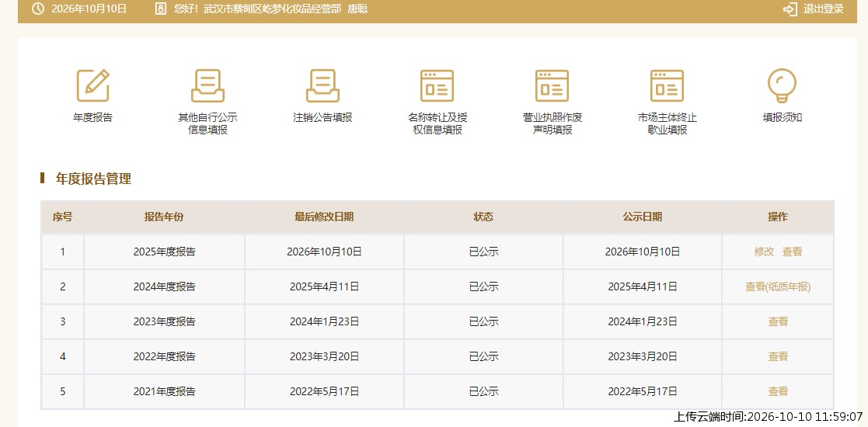Screen dimensions: 868x427
Task: Click the 公示日期 column header
Action: click(642, 217)
